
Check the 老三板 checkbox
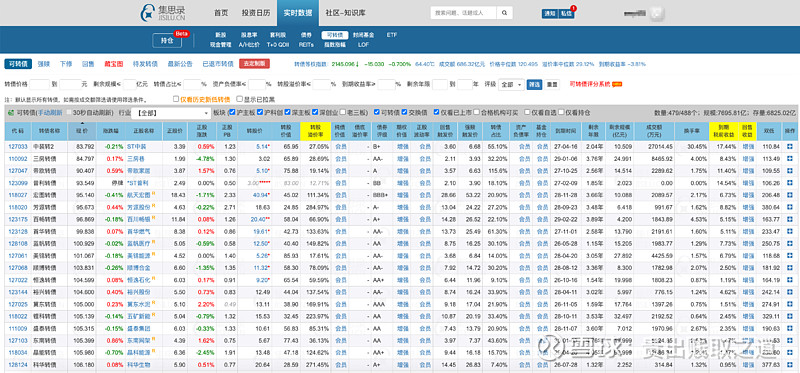(343, 112)
